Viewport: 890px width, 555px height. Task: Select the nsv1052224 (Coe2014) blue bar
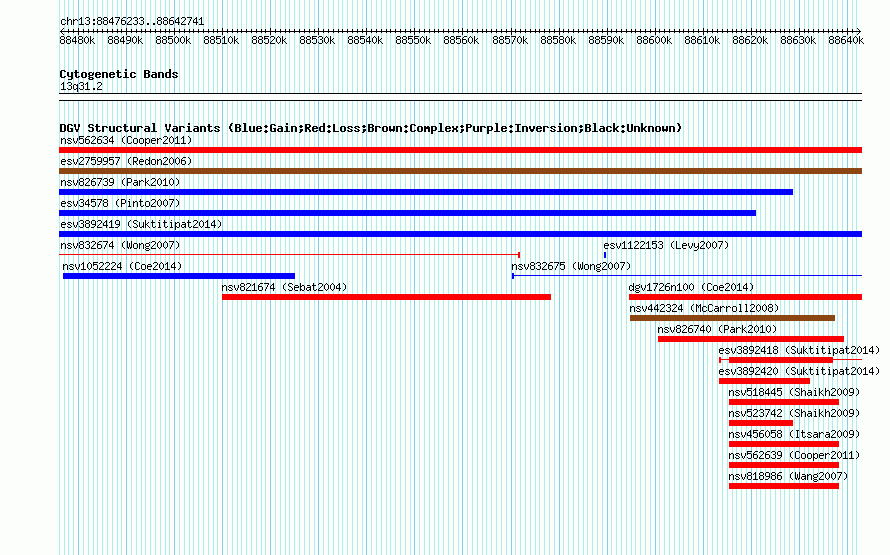[x=179, y=276]
